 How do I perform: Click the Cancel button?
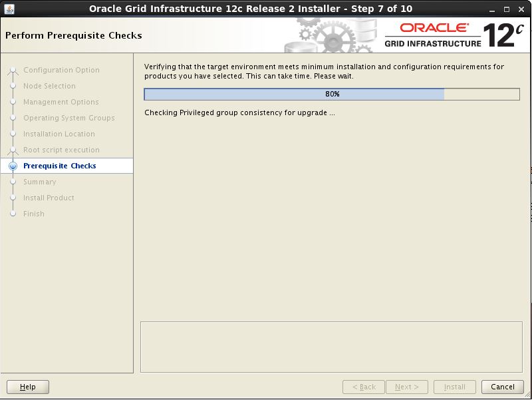pyautogui.click(x=503, y=387)
